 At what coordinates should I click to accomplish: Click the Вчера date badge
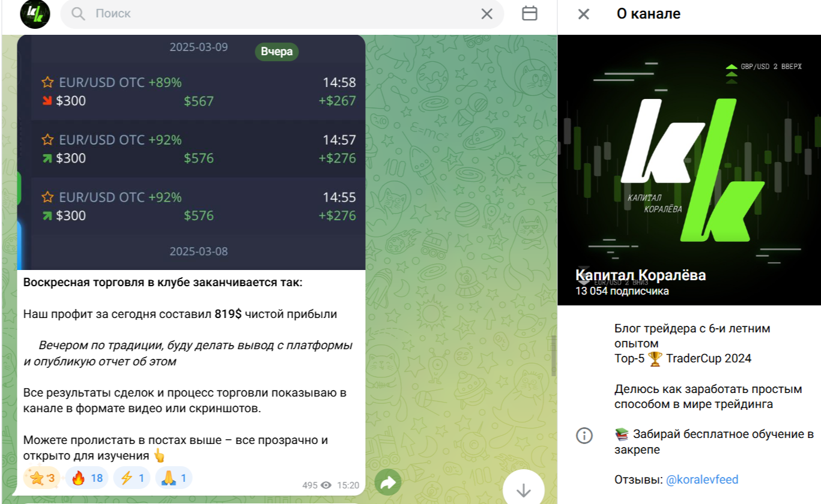coord(277,52)
